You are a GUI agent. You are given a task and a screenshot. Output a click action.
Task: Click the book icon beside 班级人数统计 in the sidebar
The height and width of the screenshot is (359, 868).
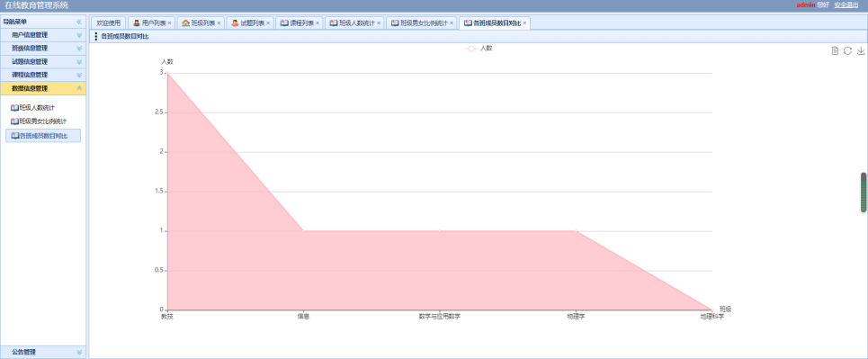[15, 108]
